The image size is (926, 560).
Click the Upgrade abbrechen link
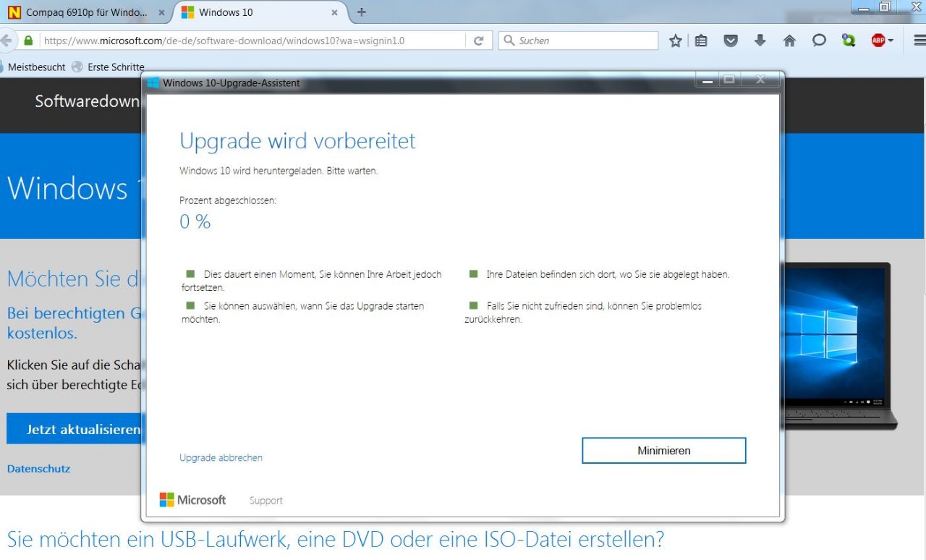coord(221,457)
